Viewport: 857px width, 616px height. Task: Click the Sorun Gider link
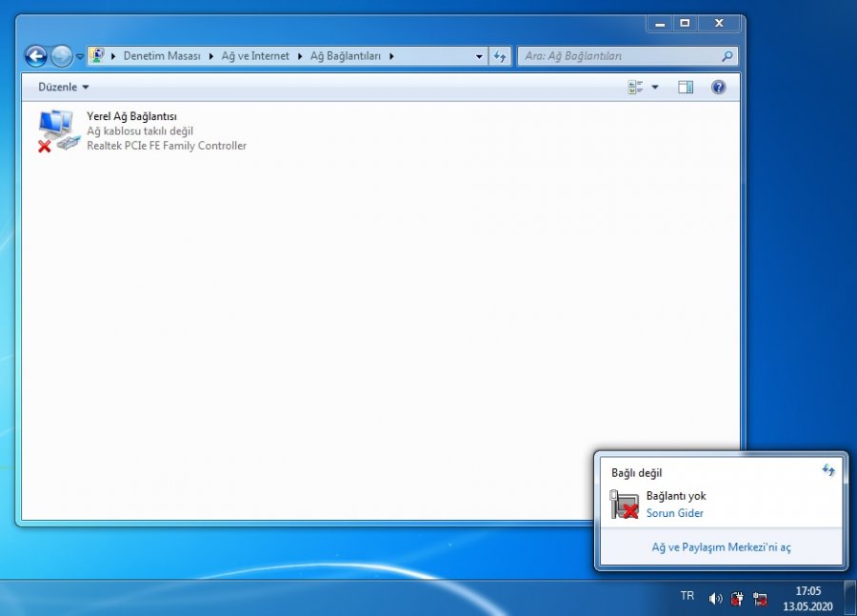click(674, 513)
